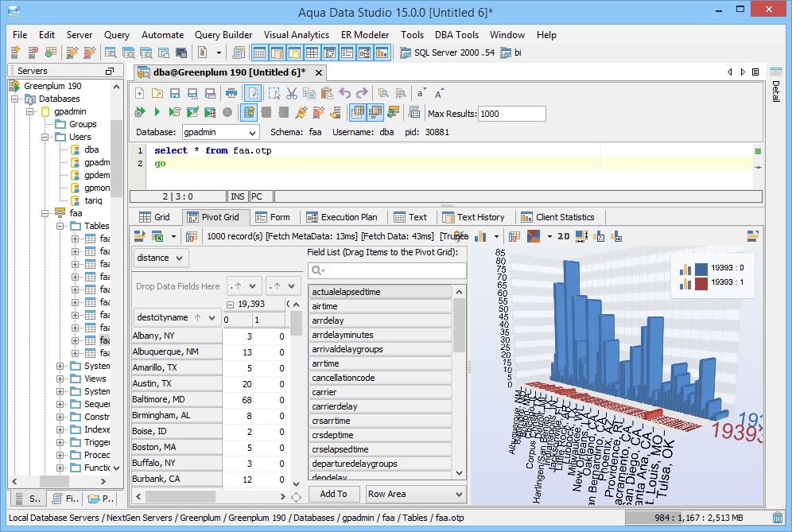Image resolution: width=792 pixels, height=532 pixels.
Task: Click the bar chart type icon
Action: tap(481, 236)
